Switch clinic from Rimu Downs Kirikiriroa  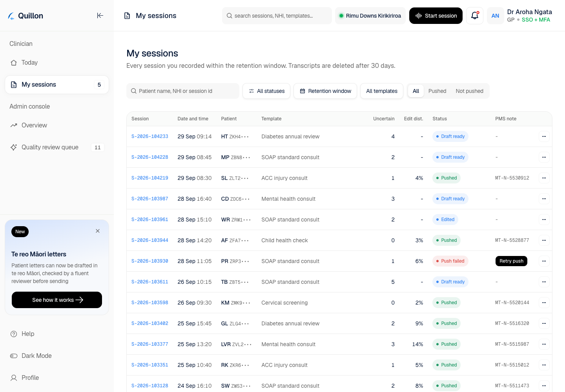[370, 16]
